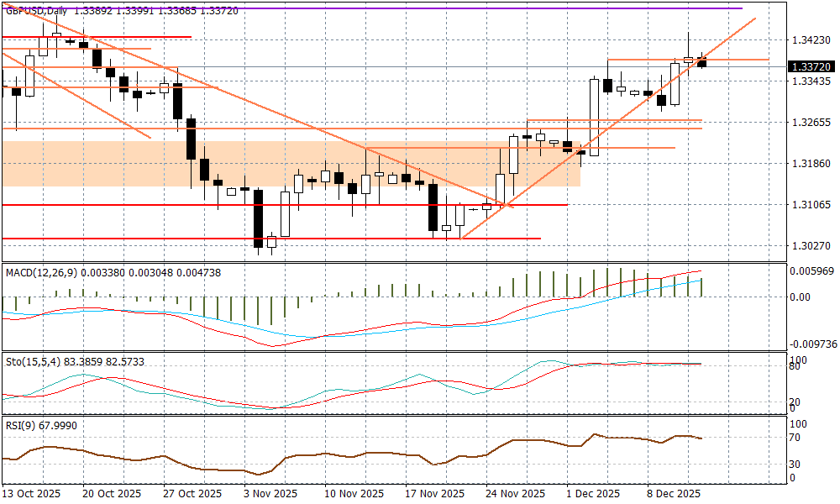Image resolution: width=840 pixels, height=504 pixels.
Task: Select the current price tag 1.33720
Action: pos(811,66)
